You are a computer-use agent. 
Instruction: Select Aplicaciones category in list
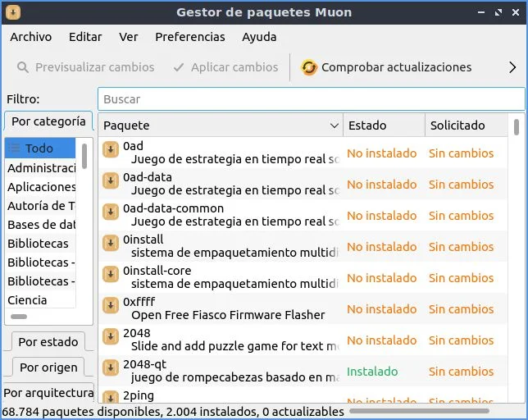[41, 186]
